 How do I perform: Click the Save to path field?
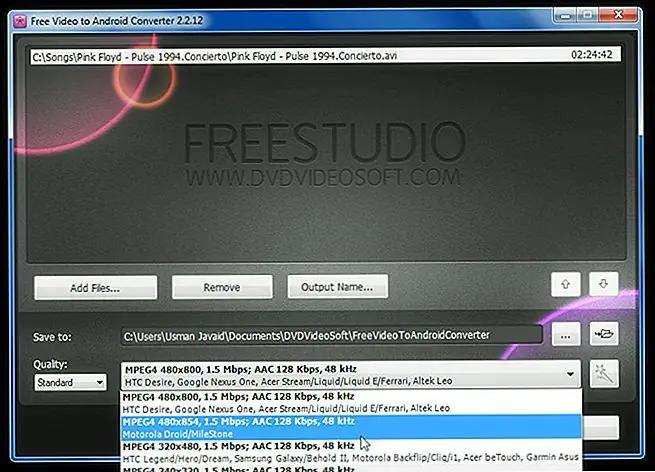(x=330, y=336)
